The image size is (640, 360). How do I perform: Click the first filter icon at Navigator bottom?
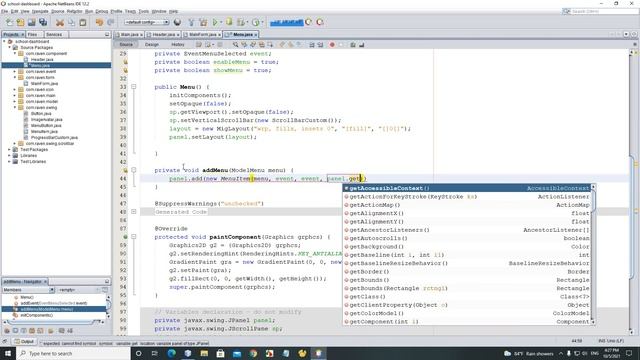[7, 331]
